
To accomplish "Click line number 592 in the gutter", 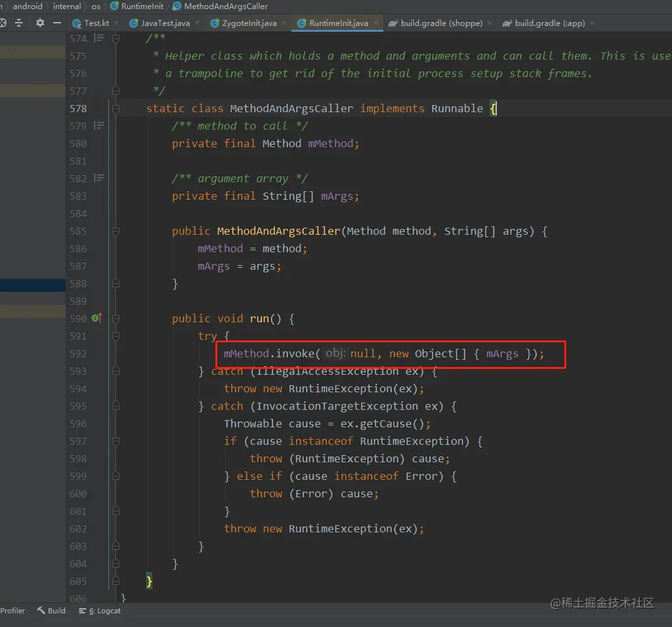I will pyautogui.click(x=78, y=354).
